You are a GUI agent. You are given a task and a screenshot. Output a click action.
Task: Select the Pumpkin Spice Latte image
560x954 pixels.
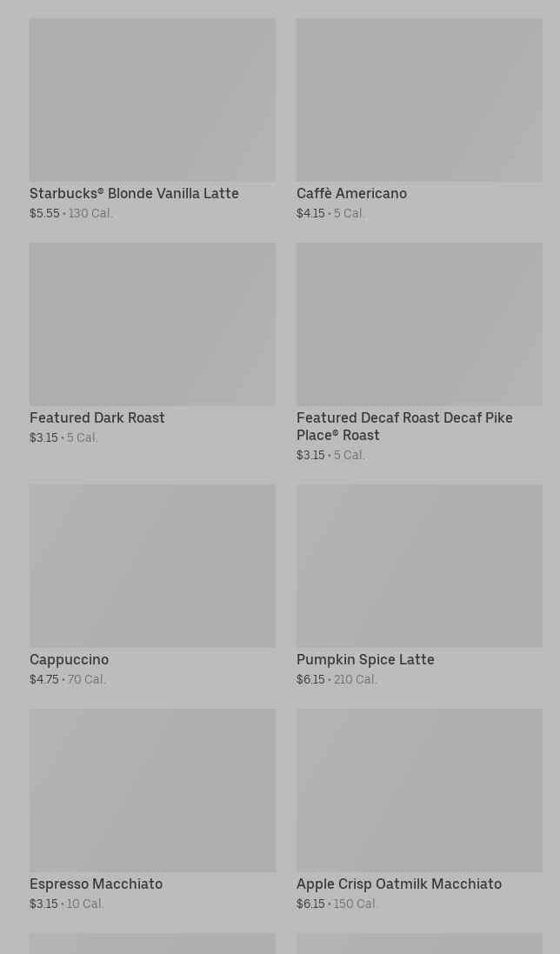click(419, 565)
